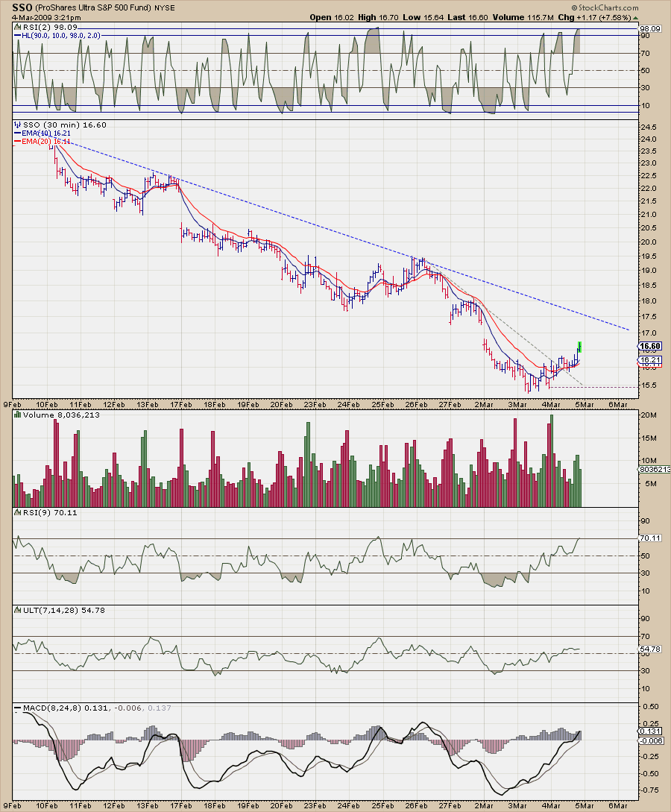Click the SSO ticker symbol in the title
Image resolution: width=671 pixels, height=812 pixels.
22,7
